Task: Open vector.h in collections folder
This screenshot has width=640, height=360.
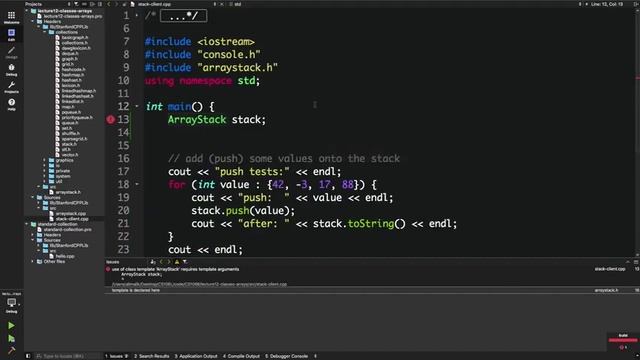Action: [x=69, y=155]
